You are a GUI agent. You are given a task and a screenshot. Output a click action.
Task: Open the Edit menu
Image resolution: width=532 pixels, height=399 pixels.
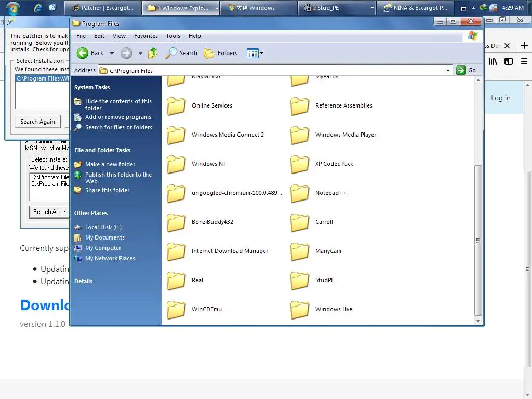tap(99, 36)
